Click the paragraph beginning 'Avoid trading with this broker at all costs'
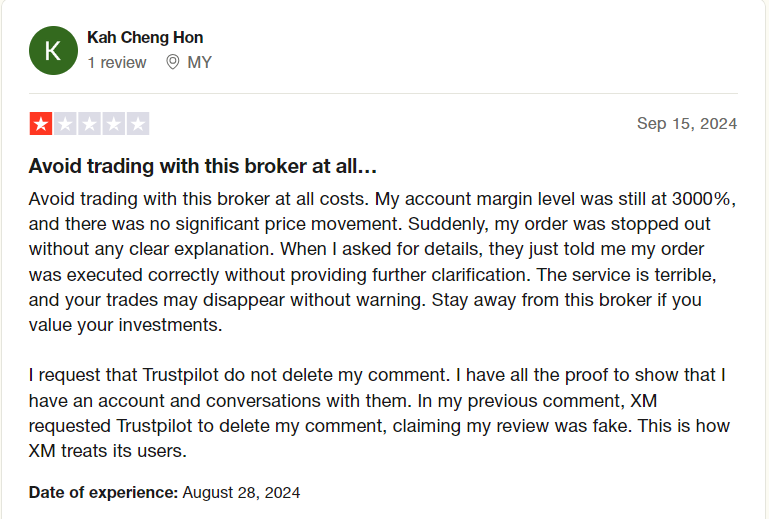Viewport: 769px width, 519px height. tap(383, 261)
